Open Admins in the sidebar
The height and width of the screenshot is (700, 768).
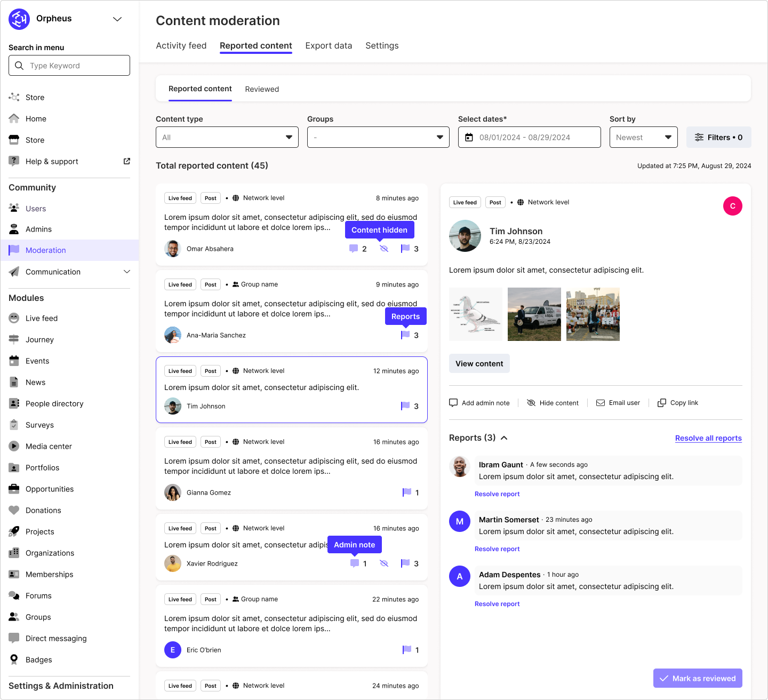tap(38, 229)
